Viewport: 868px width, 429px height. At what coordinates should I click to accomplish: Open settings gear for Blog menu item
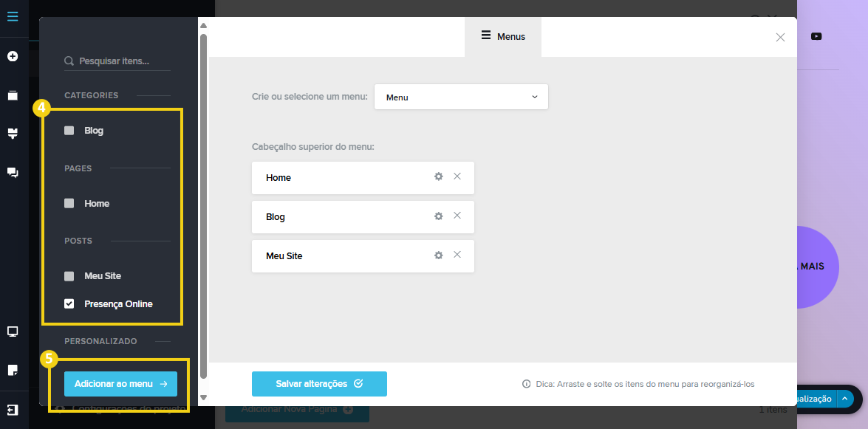[438, 216]
